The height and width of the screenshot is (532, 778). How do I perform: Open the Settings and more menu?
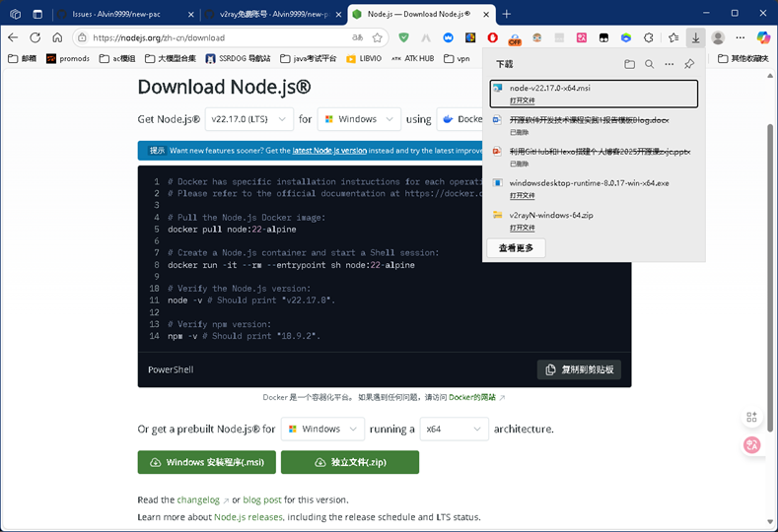pyautogui.click(x=741, y=37)
